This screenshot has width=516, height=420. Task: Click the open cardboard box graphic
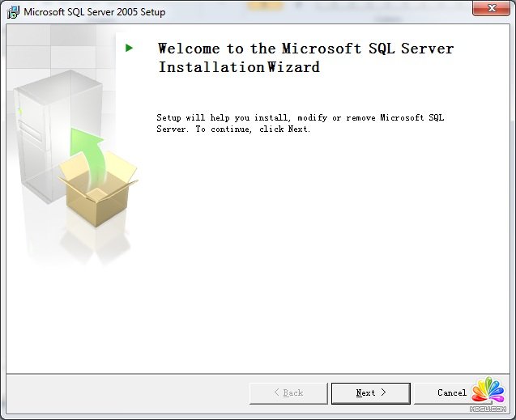coord(96,190)
